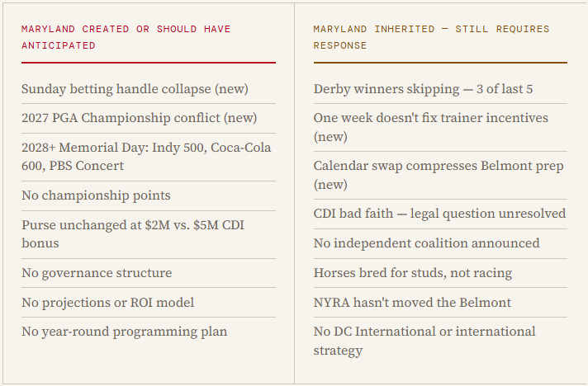Click 'Derby winners skipping — 3 of last 5'
The height and width of the screenshot is (386, 588).
coord(440,89)
